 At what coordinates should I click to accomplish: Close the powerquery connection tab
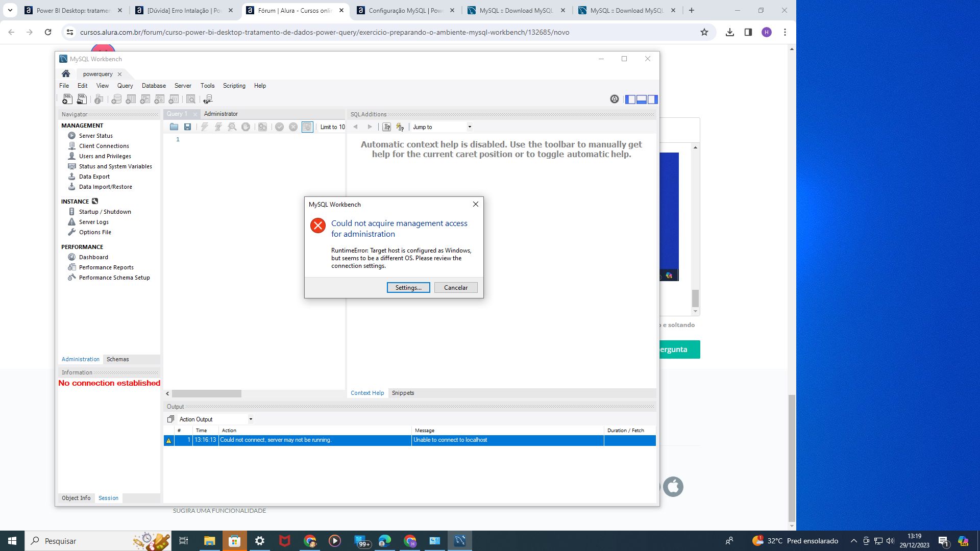tap(120, 74)
